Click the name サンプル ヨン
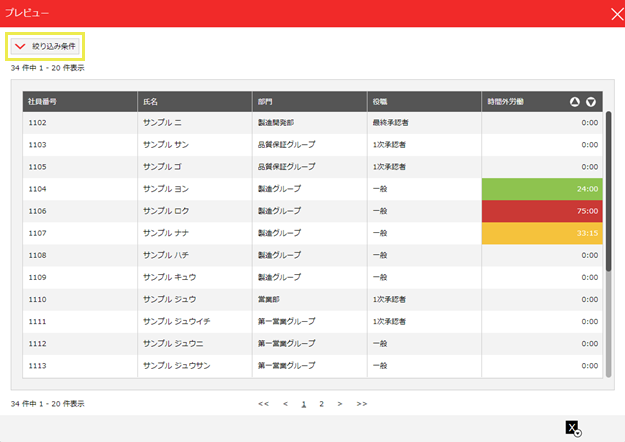 click(166, 189)
